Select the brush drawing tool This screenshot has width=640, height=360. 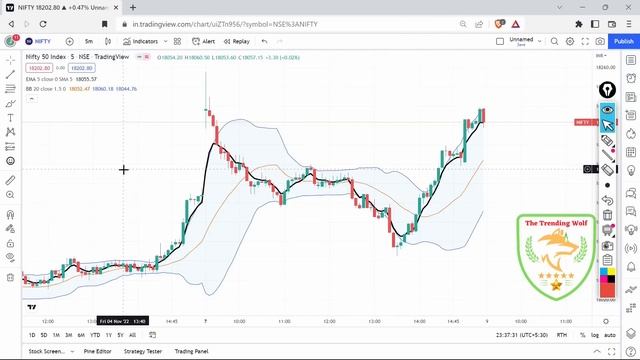10,103
